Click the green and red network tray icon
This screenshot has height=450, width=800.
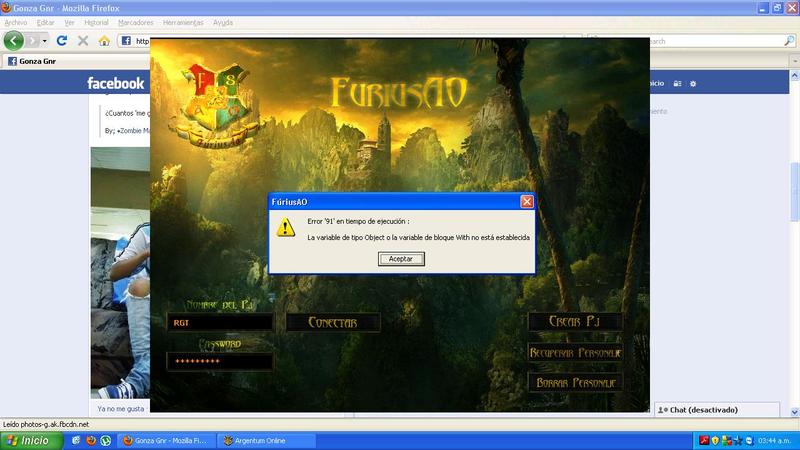[x=727, y=440]
